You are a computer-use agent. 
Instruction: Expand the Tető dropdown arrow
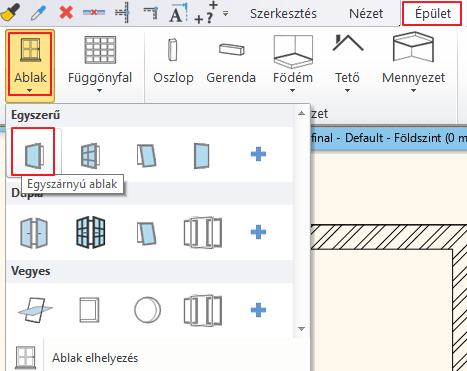coord(347,90)
